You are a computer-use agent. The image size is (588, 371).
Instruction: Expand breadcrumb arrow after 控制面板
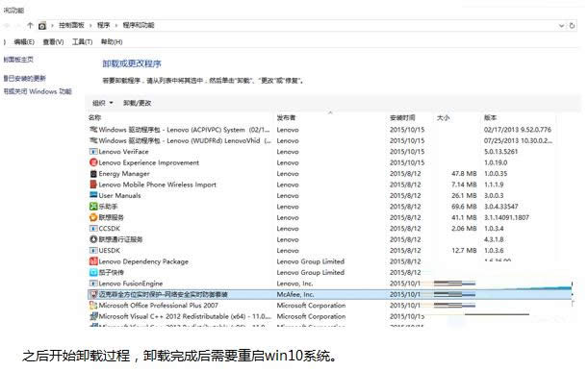click(x=90, y=25)
